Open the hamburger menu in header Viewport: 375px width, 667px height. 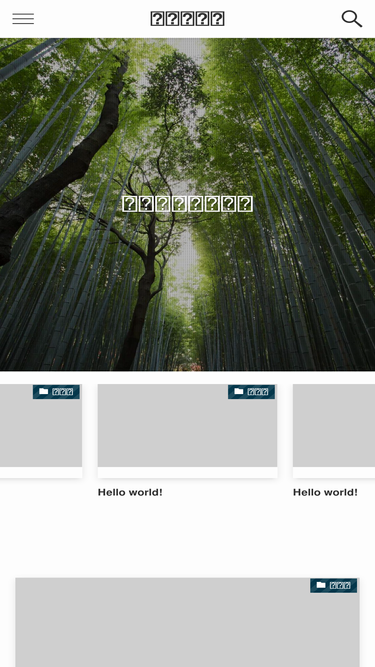point(23,19)
